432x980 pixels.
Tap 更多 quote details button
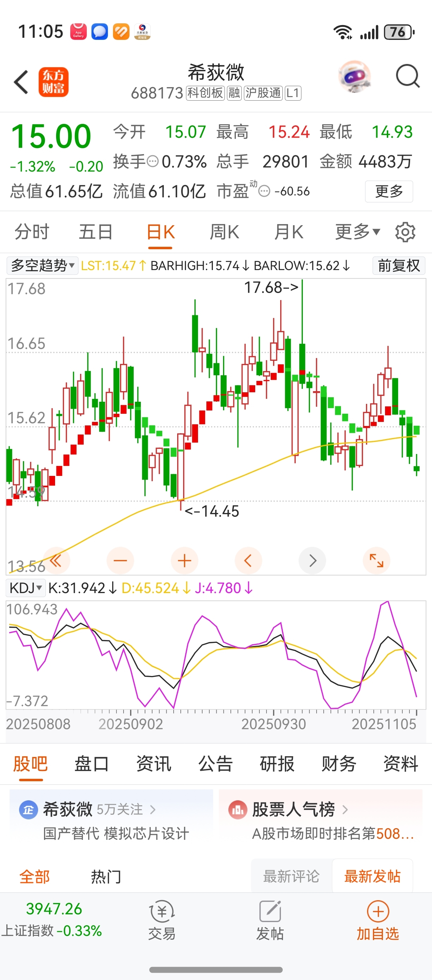tap(389, 191)
